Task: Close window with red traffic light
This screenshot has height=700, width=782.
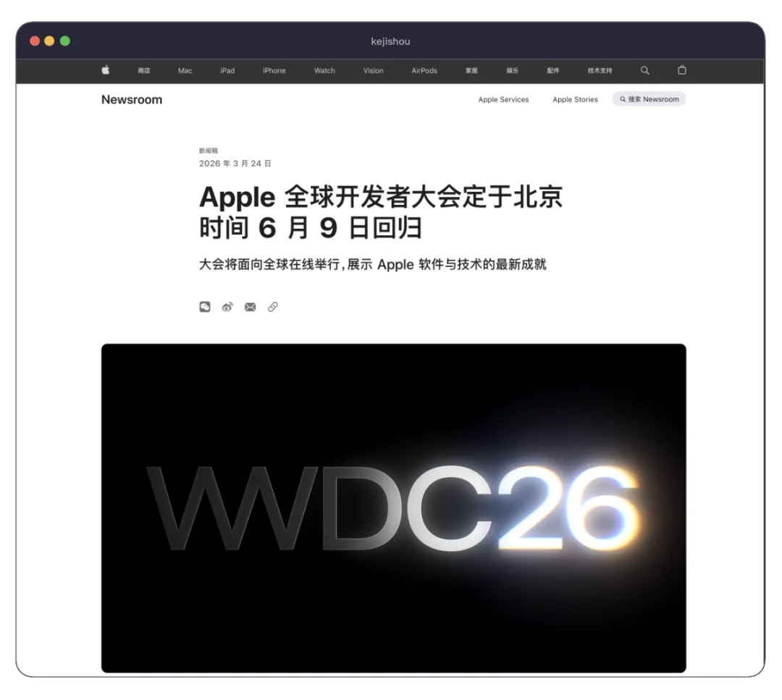Action: [x=35, y=41]
